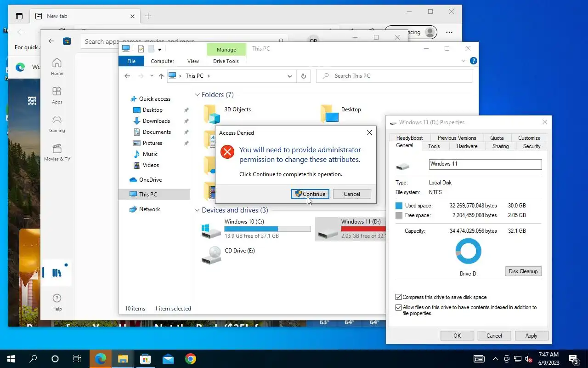Click the red error icon in Access Denied

227,152
